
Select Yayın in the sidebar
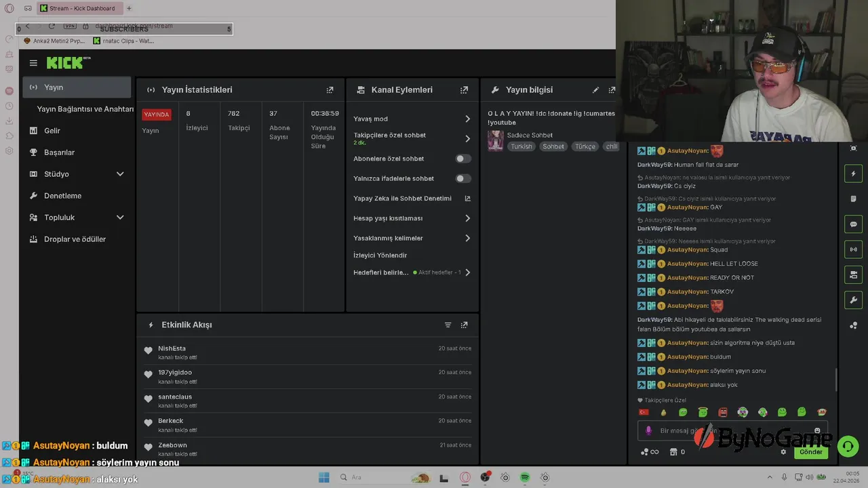point(77,87)
